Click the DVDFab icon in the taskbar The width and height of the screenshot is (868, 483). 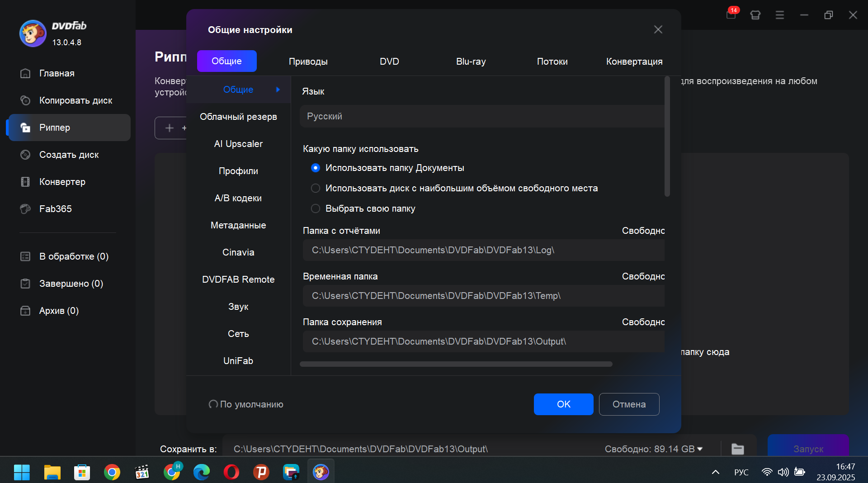pyautogui.click(x=321, y=472)
